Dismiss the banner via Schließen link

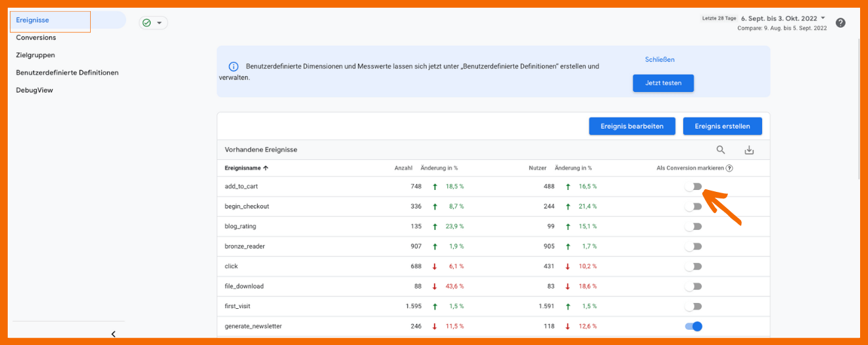(660, 59)
